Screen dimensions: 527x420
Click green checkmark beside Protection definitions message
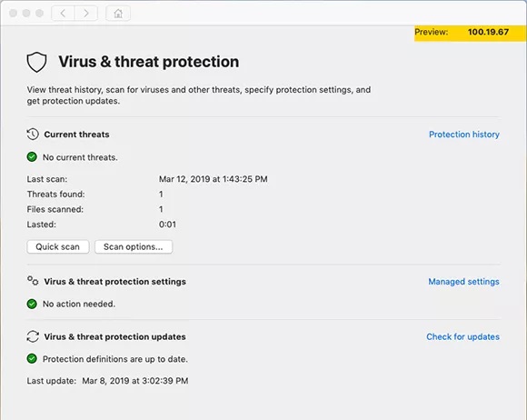pyautogui.click(x=32, y=358)
